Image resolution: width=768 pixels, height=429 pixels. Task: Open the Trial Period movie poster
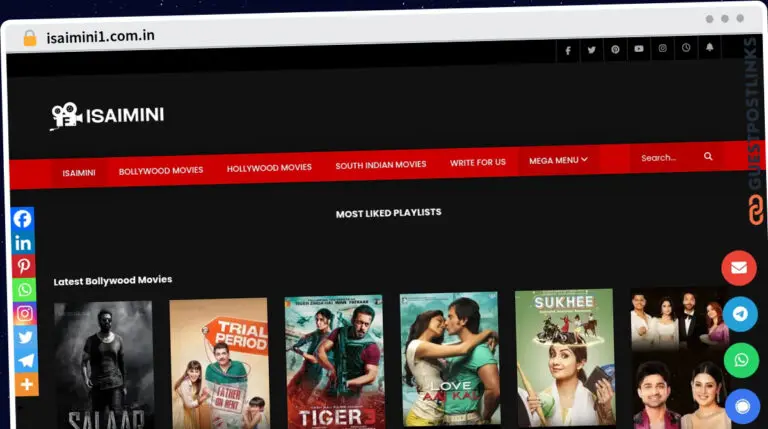pyautogui.click(x=219, y=363)
